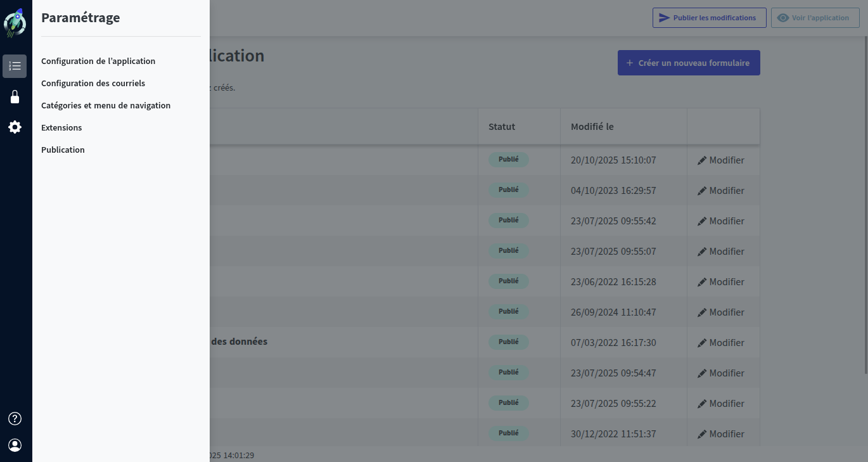Select the Publication menu entry
This screenshot has height=462, width=868.
click(63, 150)
